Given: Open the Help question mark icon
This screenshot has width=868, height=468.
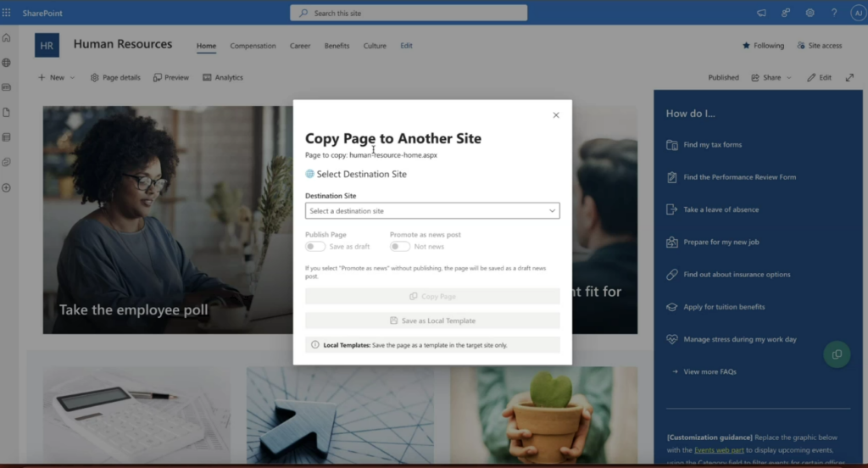Looking at the screenshot, I should (834, 13).
